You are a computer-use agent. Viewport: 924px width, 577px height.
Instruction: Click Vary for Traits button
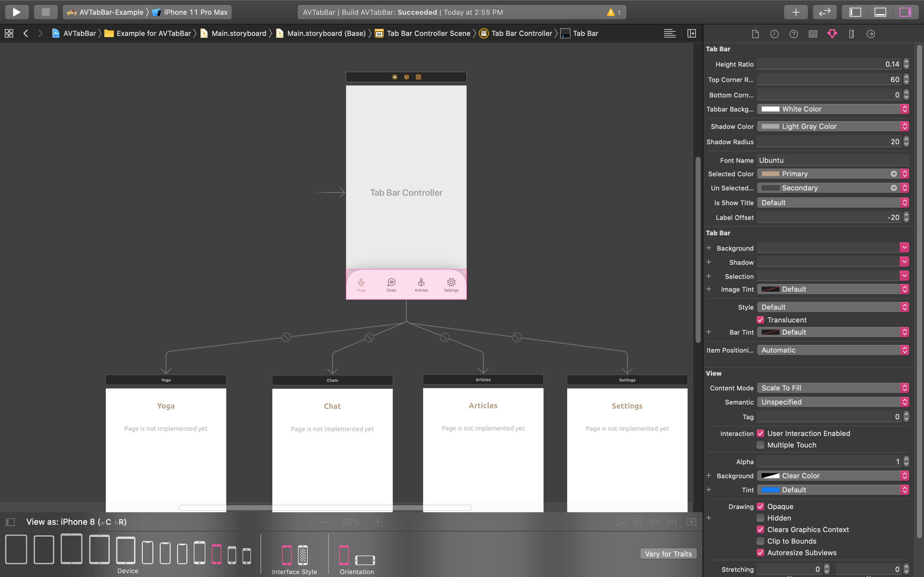(667, 553)
